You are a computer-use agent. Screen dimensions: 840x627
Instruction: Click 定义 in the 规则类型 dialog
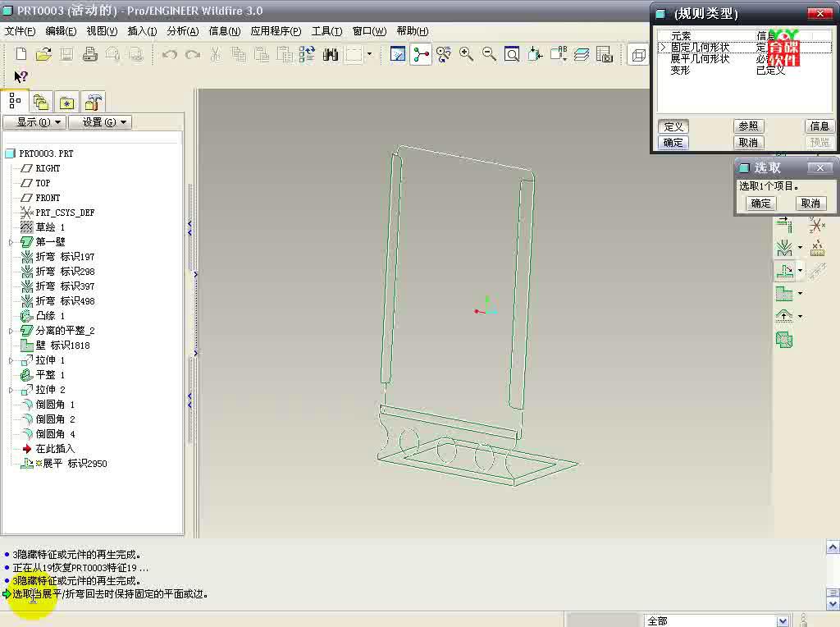click(673, 126)
